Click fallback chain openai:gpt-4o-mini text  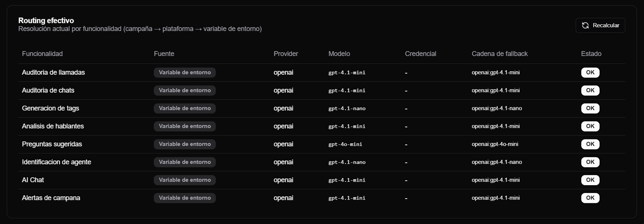495,144
